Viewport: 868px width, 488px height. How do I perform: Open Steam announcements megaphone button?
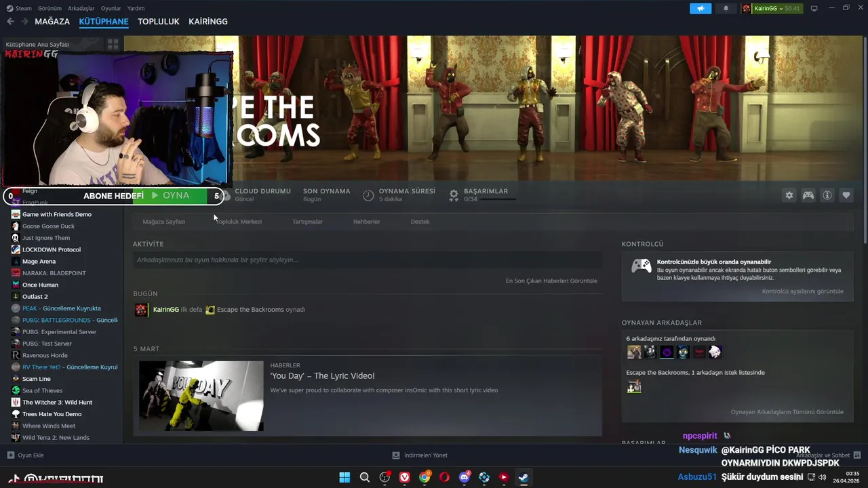[x=701, y=8]
